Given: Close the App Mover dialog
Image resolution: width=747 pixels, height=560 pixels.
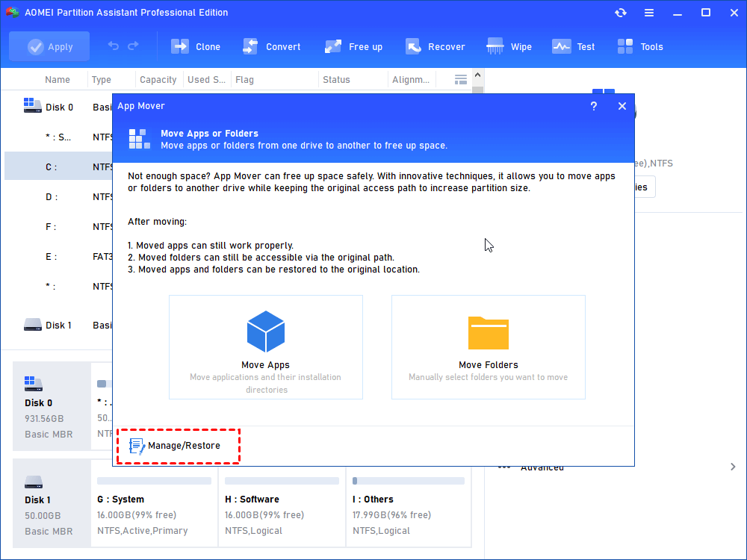Looking at the screenshot, I should (622, 106).
